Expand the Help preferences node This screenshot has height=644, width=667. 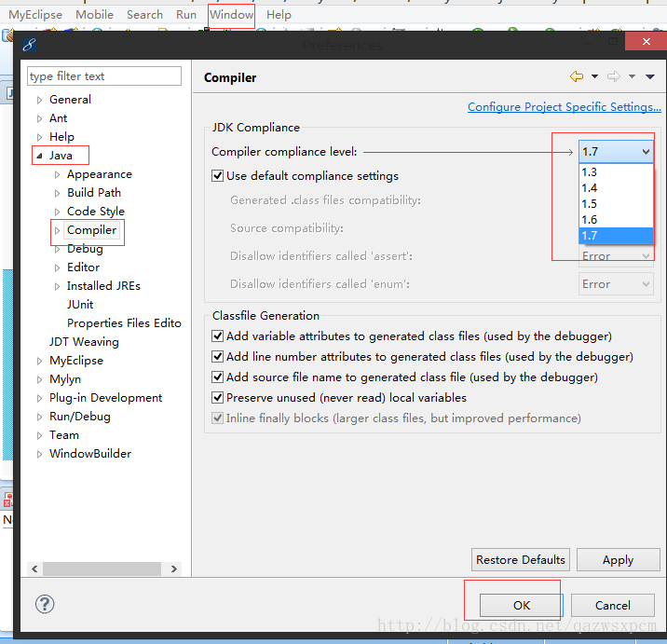(x=39, y=137)
